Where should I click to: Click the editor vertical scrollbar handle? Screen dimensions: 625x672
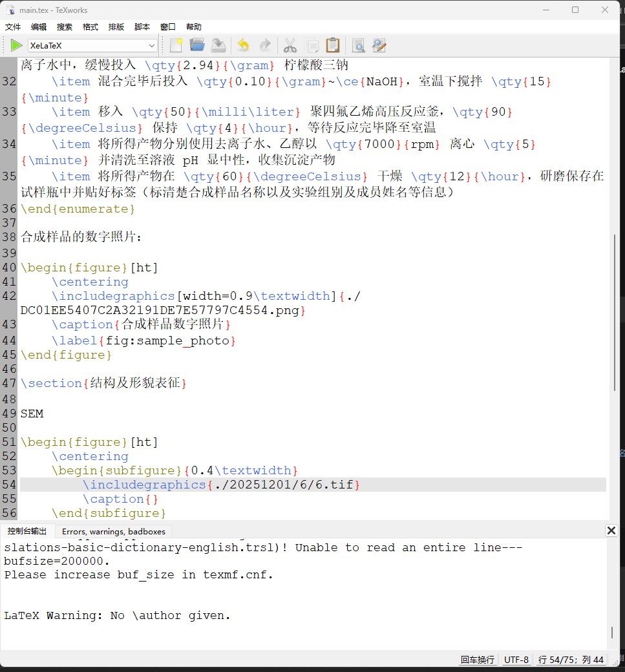[x=615, y=311]
